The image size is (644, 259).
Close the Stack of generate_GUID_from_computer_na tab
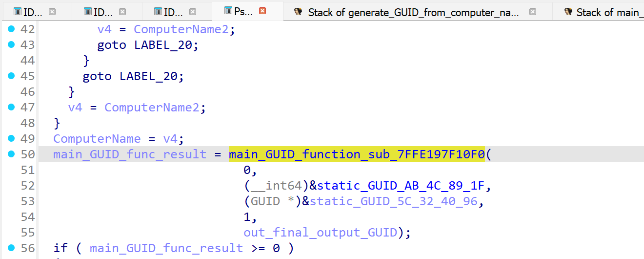point(533,12)
